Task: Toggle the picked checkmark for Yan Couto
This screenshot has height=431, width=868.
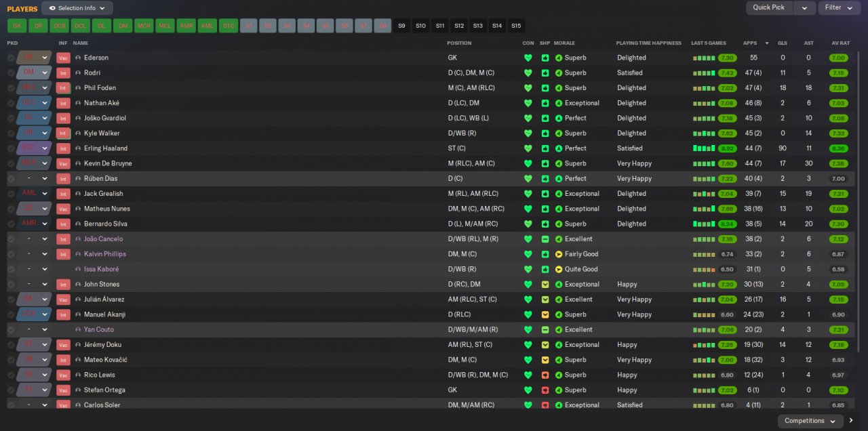Action: click(x=11, y=329)
